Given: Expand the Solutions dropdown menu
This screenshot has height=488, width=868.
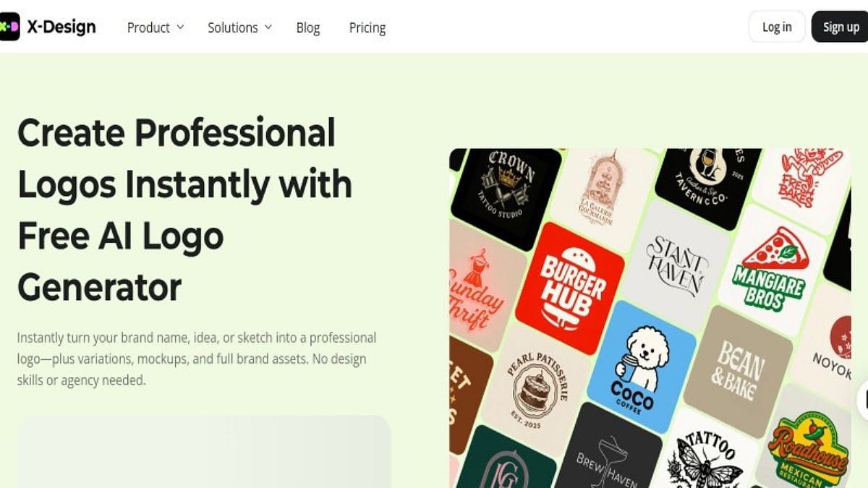Looking at the screenshot, I should (x=239, y=27).
